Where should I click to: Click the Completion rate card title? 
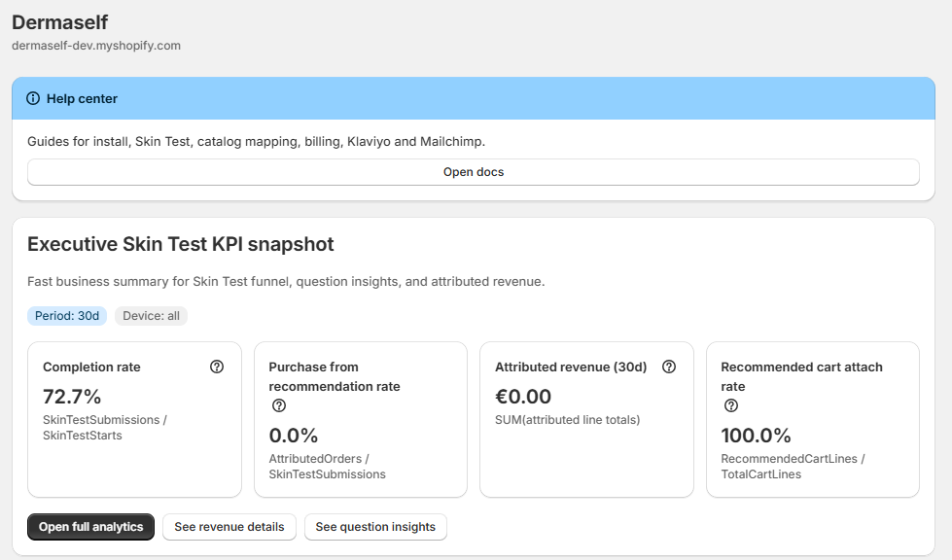[x=91, y=367]
